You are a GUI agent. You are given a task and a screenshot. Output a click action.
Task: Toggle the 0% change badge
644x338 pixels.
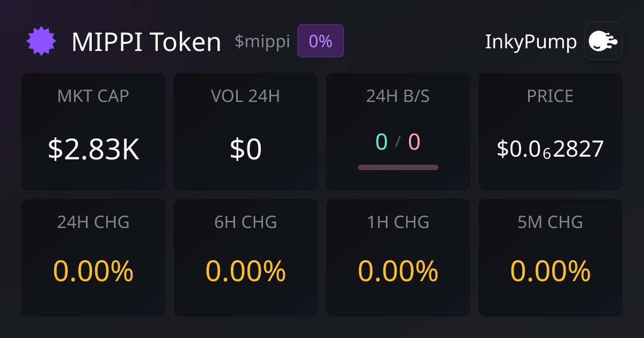point(320,40)
